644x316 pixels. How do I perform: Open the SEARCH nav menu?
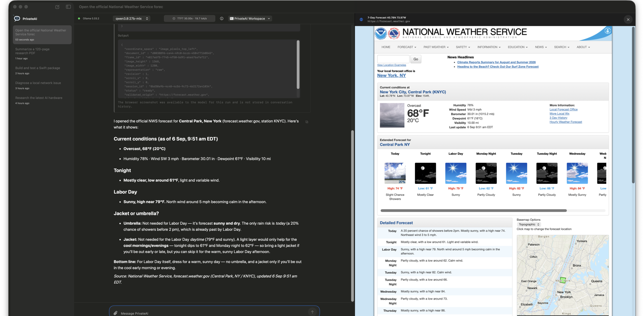click(x=561, y=47)
